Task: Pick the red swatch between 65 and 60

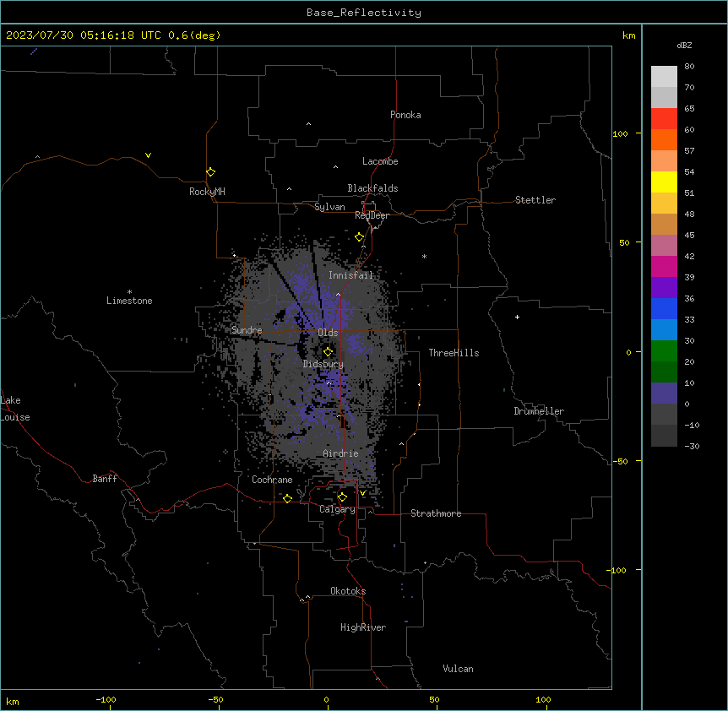Action: [x=664, y=119]
